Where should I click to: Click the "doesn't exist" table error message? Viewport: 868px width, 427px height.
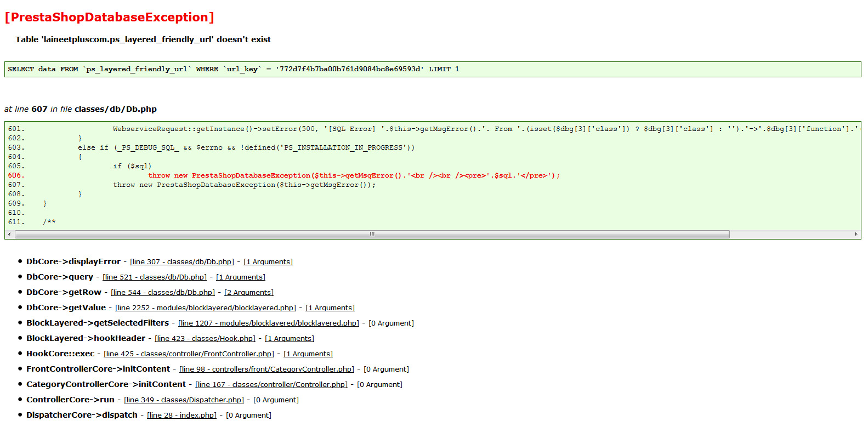click(143, 39)
